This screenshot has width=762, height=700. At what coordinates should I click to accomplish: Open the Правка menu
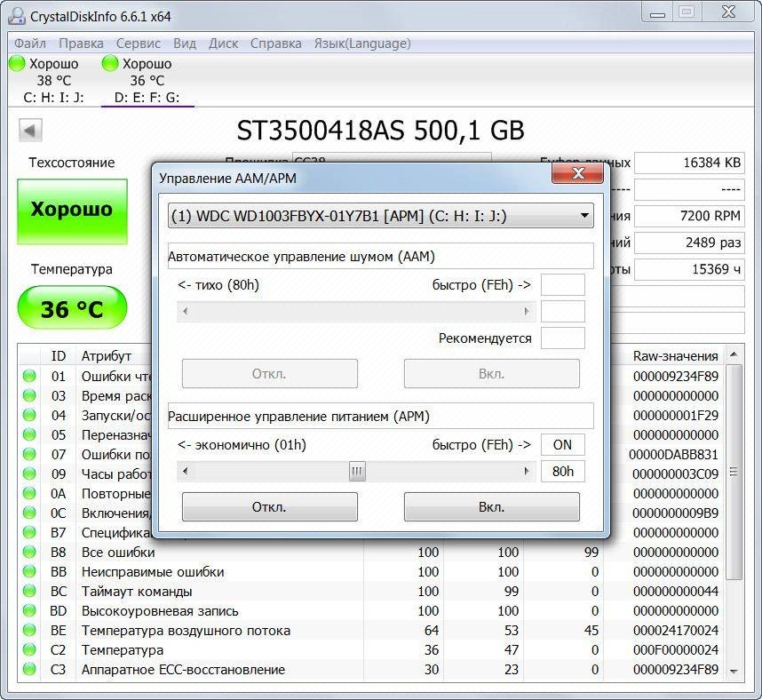point(81,44)
